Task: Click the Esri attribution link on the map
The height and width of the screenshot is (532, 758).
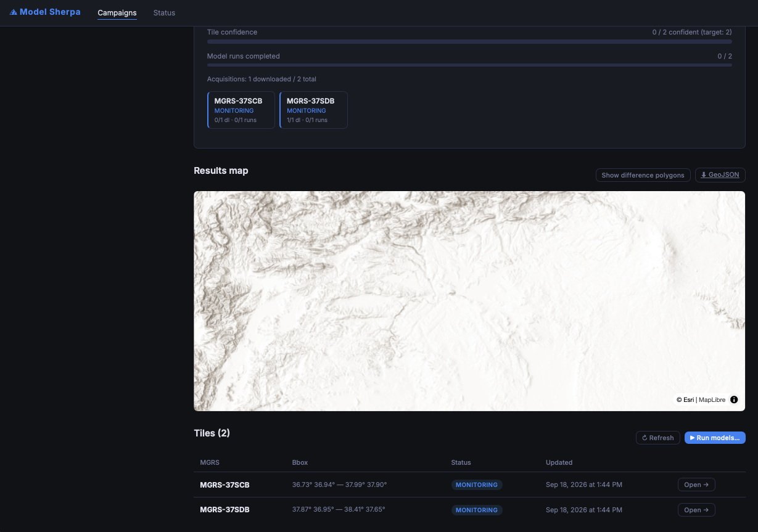Action: 685,399
